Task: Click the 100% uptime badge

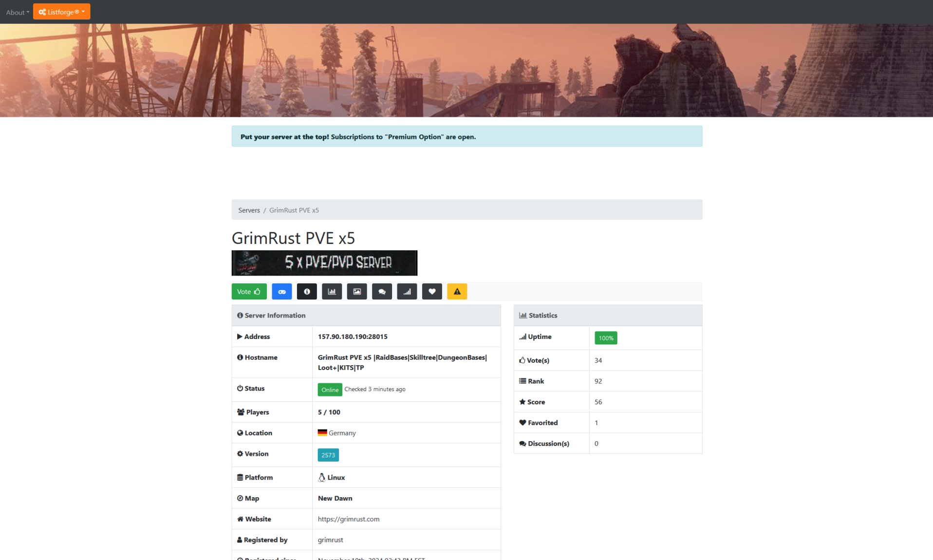Action: click(x=606, y=338)
